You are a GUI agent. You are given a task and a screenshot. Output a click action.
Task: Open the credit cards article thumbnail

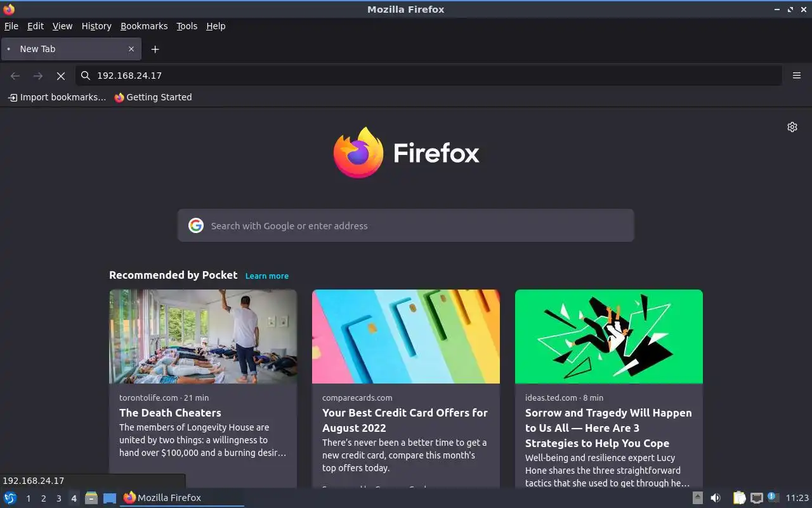point(406,337)
